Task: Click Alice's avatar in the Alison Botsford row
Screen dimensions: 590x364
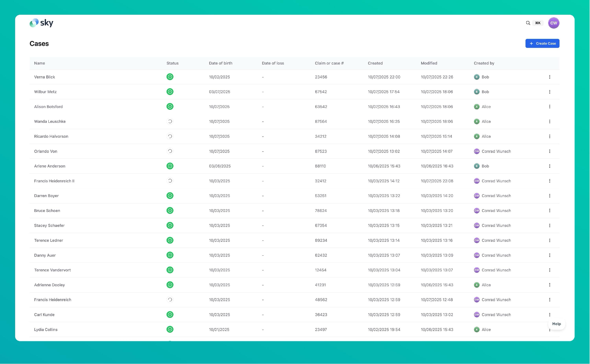Action: coord(477,107)
